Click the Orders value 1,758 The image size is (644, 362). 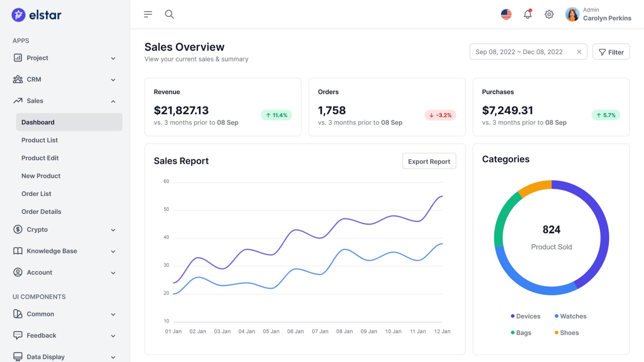(x=332, y=110)
